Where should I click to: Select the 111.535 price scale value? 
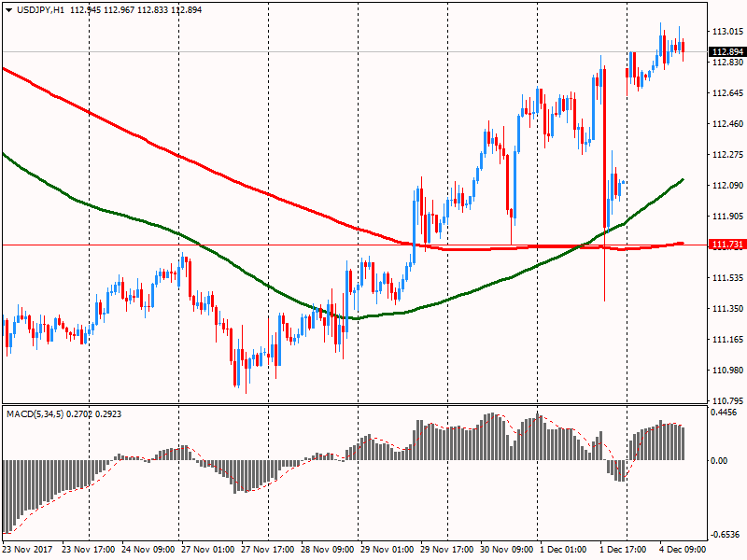[x=727, y=277]
